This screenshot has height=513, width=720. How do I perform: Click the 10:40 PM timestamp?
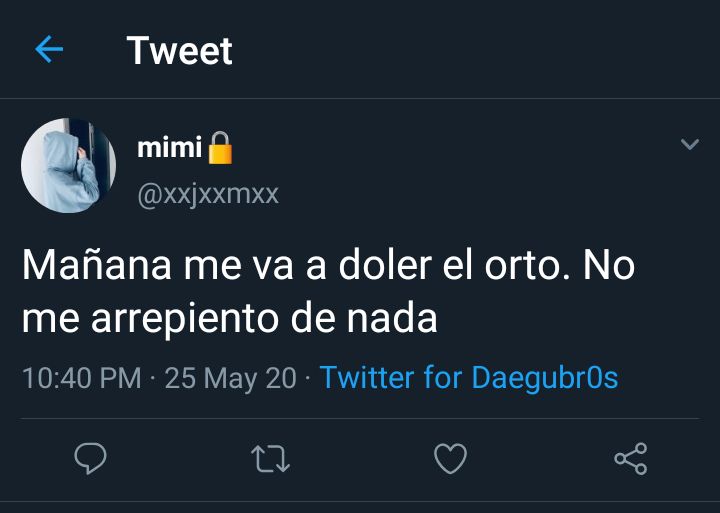82,378
